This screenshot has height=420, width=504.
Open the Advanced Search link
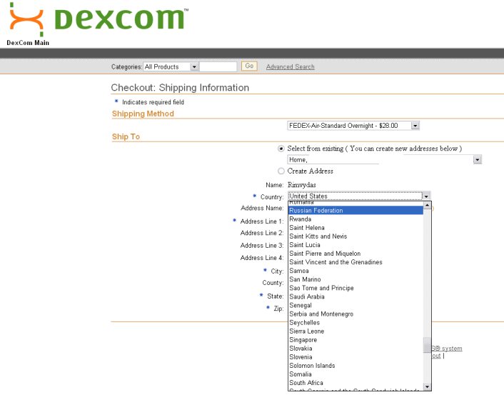290,67
